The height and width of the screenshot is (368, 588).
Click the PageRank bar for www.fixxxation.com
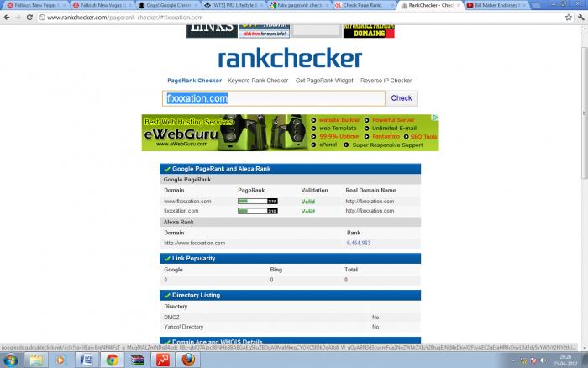(x=258, y=202)
